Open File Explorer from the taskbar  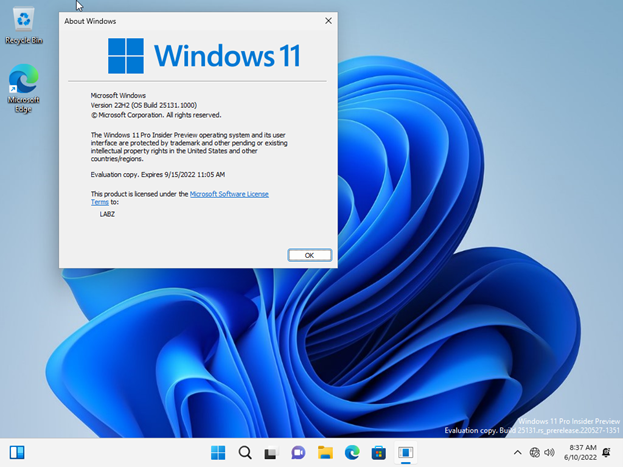[x=325, y=452]
